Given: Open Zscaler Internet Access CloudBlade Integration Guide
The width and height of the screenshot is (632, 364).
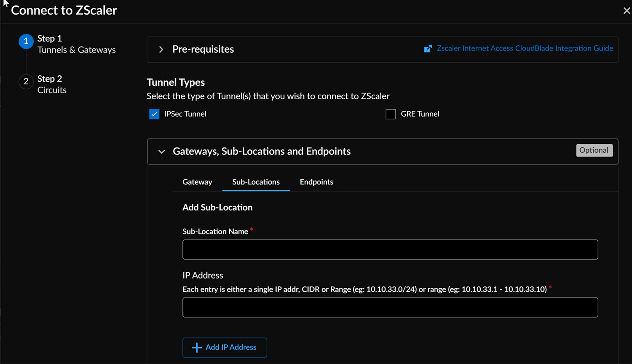Looking at the screenshot, I should tap(525, 48).
